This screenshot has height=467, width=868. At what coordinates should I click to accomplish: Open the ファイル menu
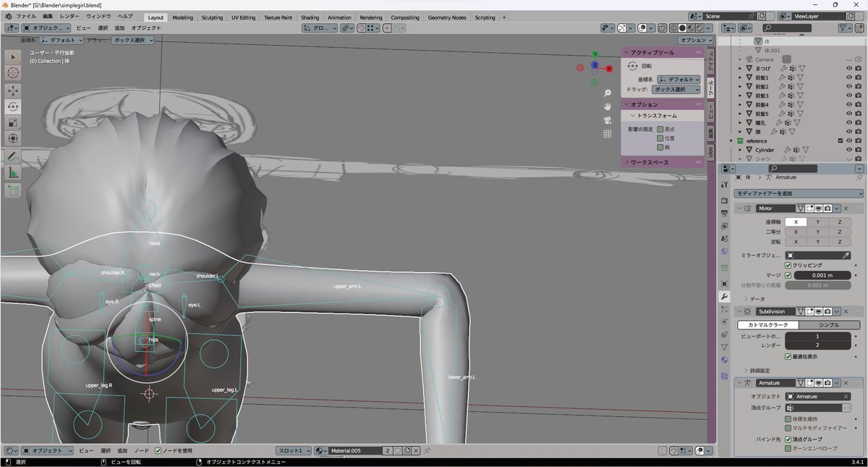coord(26,16)
